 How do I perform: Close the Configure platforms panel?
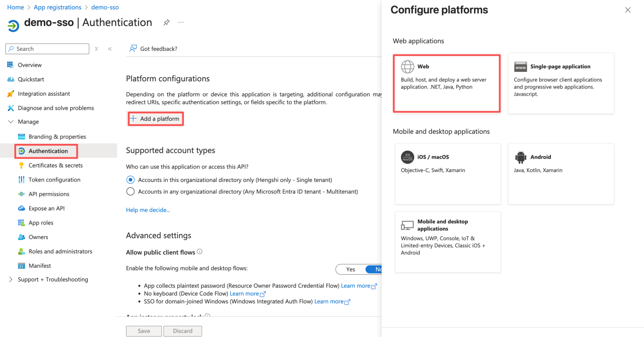pos(628,10)
